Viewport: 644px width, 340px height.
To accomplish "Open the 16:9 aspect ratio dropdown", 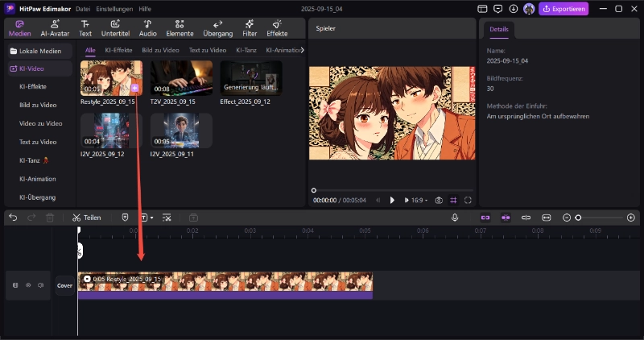I will coord(419,201).
